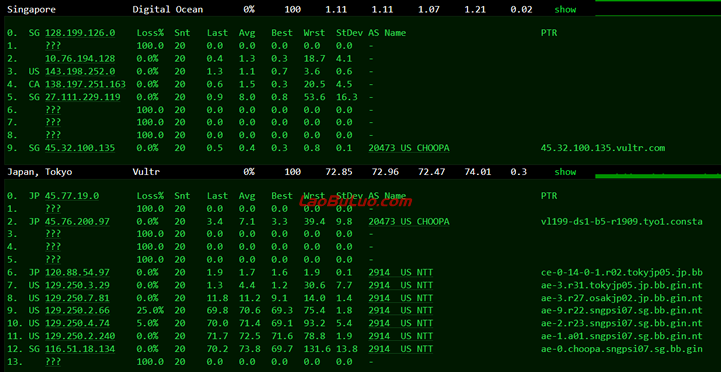This screenshot has width=721, height=372.
Task: Open IP 128.199.126.0 in Singapore trace
Action: coord(80,33)
